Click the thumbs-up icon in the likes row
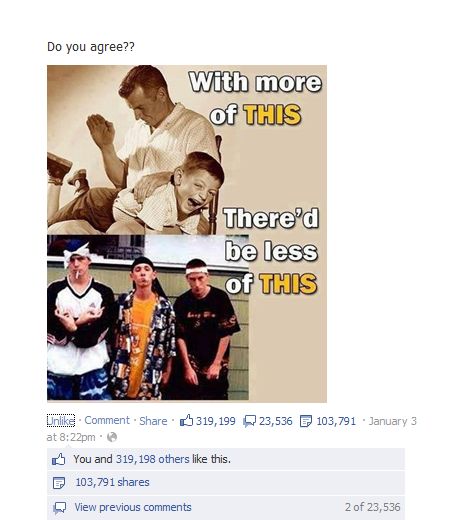468x520 pixels. click(x=59, y=459)
